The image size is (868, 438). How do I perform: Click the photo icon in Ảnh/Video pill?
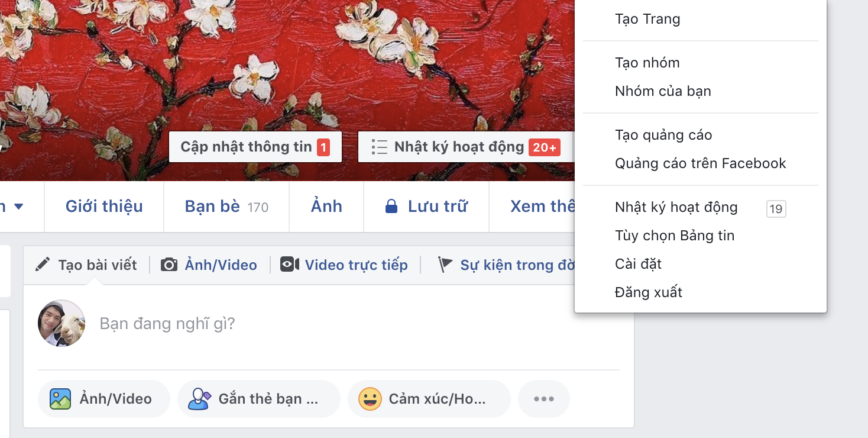(60, 399)
